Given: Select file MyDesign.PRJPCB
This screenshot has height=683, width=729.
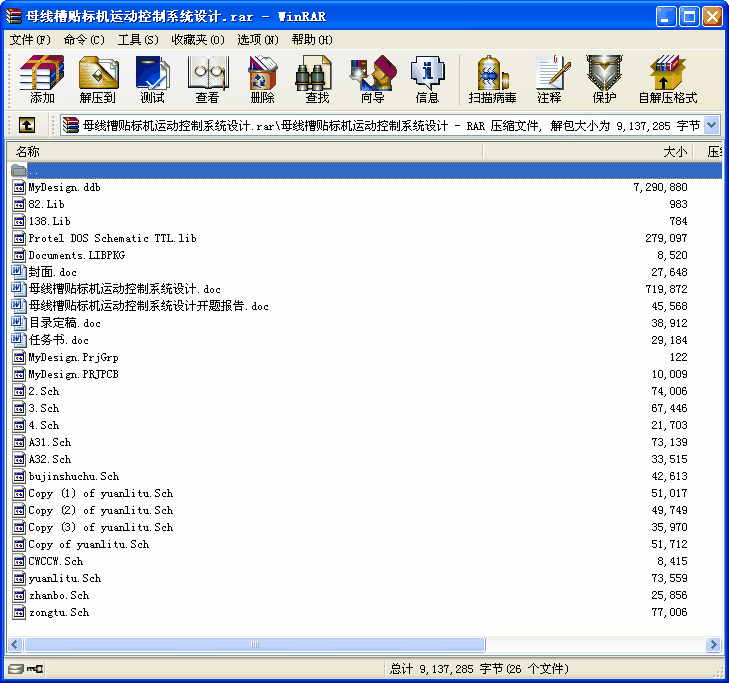Looking at the screenshot, I should [x=73, y=374].
